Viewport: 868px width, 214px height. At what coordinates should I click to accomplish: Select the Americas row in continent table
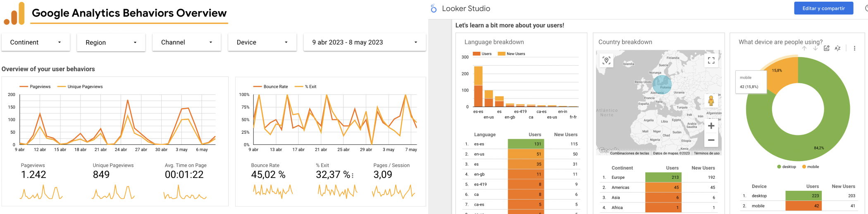(658, 188)
